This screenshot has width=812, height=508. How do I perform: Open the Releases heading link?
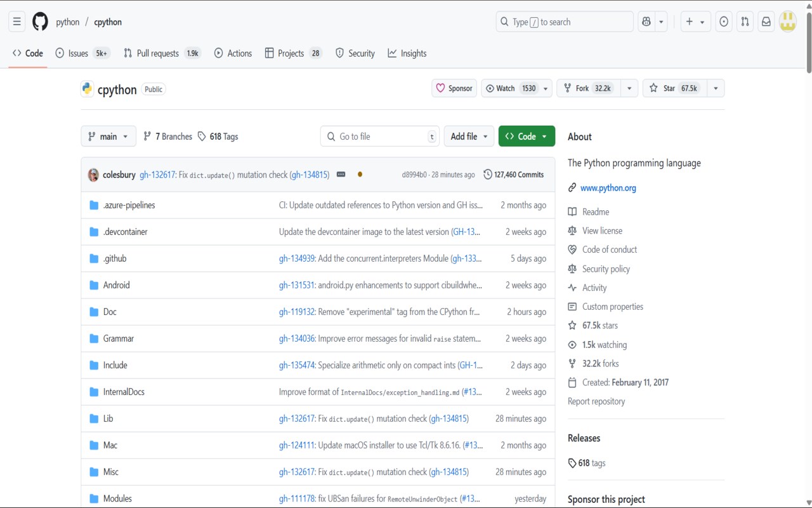click(x=584, y=438)
